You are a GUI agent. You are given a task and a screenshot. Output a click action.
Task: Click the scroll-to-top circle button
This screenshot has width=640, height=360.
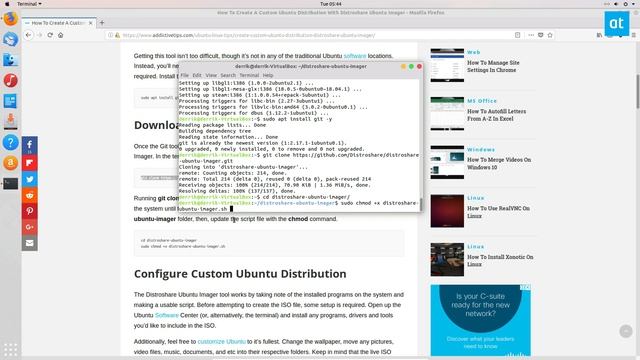(625, 331)
